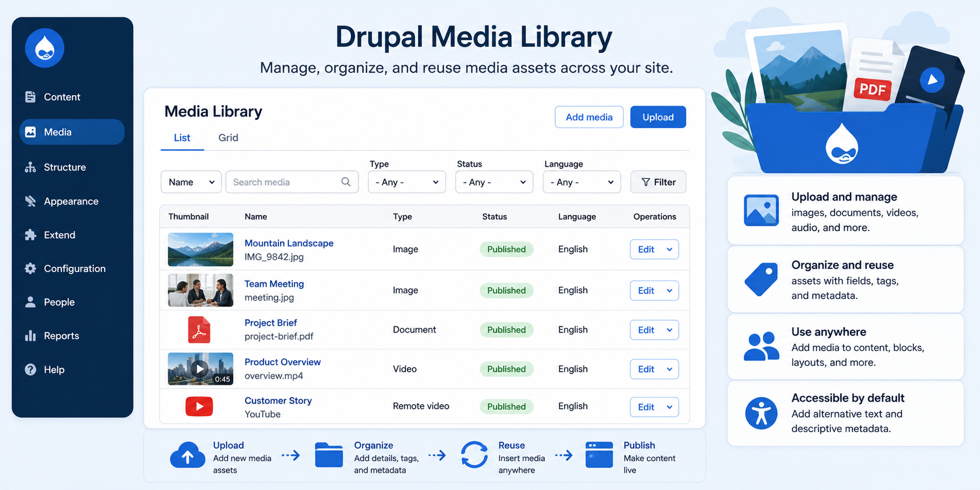The height and width of the screenshot is (490, 980).
Task: Click the red PDF badge in illustration
Action: tap(873, 89)
